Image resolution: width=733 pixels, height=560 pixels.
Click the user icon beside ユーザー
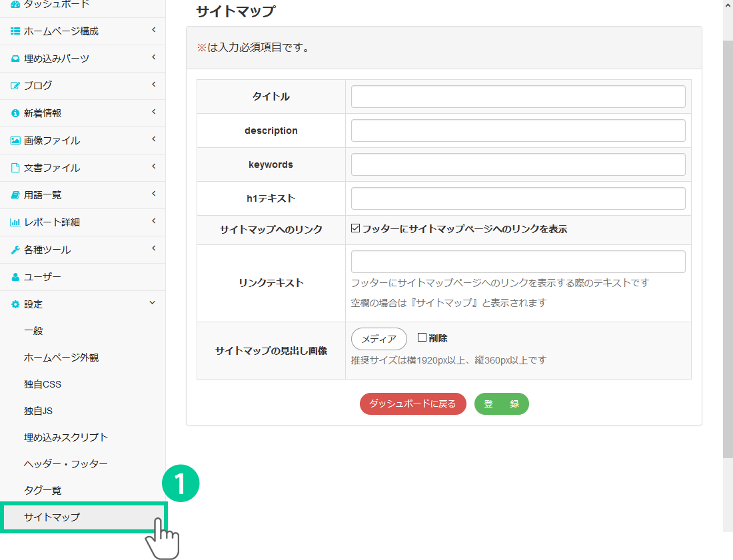(15, 277)
